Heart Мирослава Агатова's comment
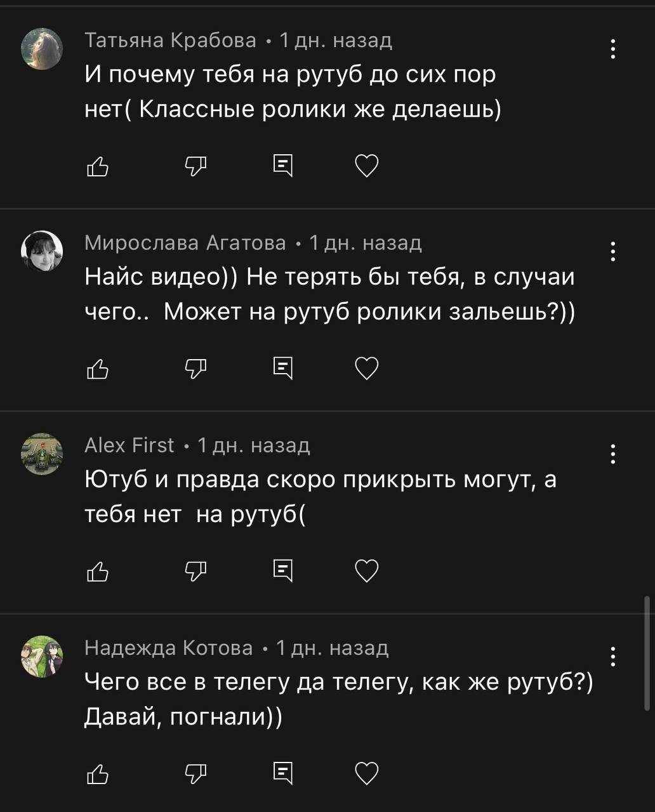The height and width of the screenshot is (812, 655). [366, 369]
